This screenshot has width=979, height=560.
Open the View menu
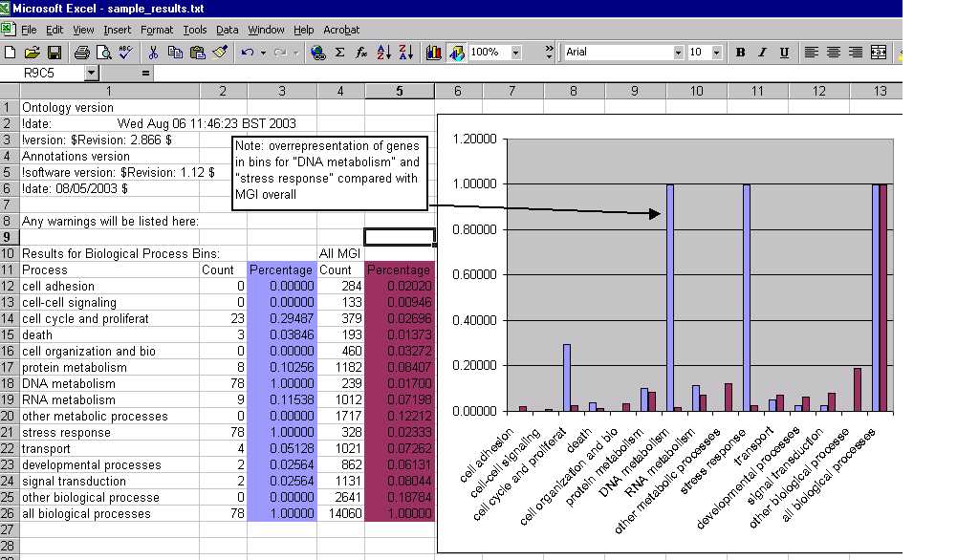coord(83,30)
